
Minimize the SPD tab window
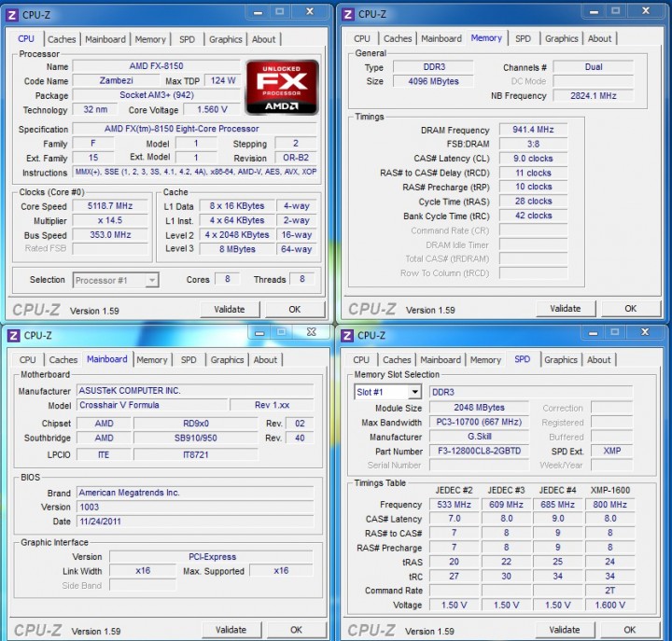594,332
